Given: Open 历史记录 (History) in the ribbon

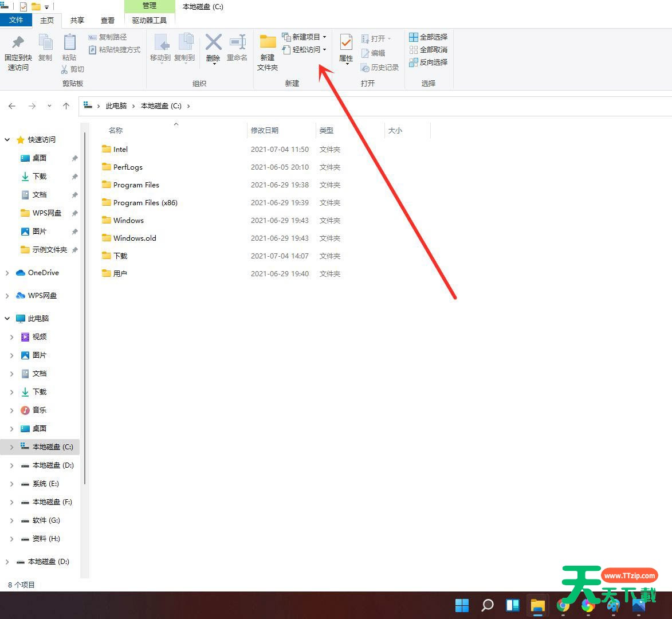Looking at the screenshot, I should pos(379,67).
